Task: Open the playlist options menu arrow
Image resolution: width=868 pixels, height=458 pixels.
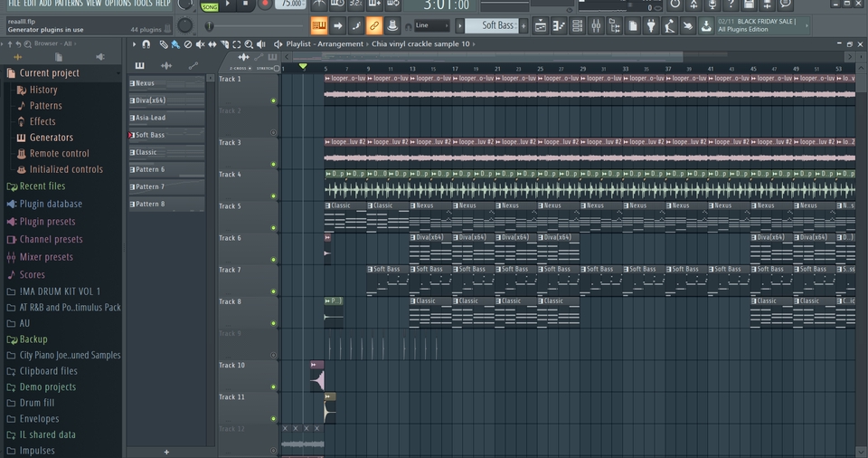Action: 134,44
